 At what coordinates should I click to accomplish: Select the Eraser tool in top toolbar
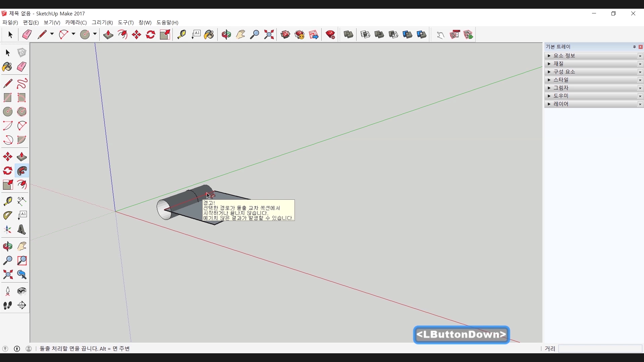pos(27,35)
